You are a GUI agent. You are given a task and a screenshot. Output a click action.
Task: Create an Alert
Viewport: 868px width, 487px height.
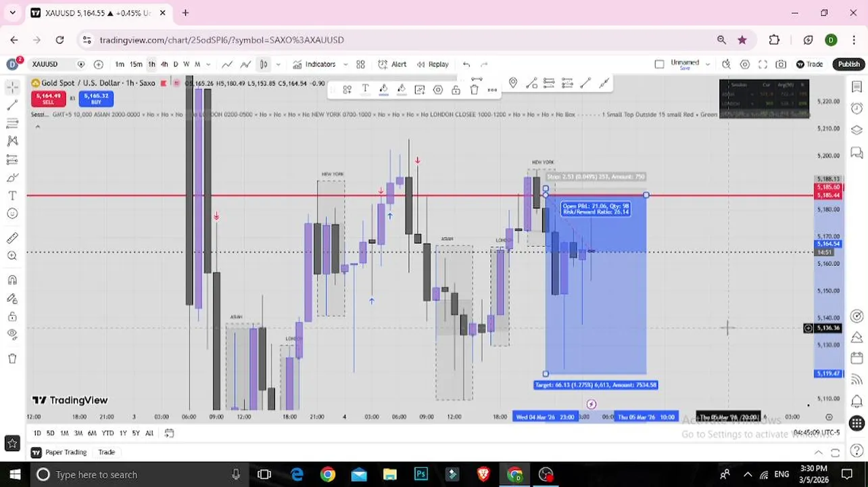tap(392, 64)
